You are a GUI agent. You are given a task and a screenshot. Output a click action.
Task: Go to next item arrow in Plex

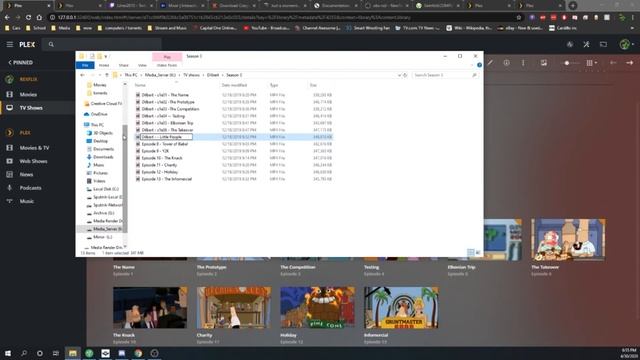(630, 63)
